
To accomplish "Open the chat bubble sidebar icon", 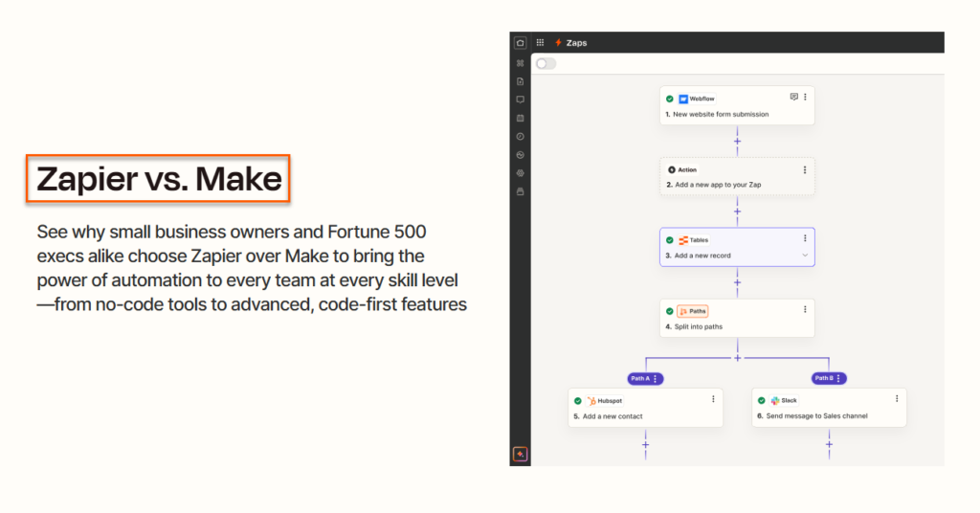I will (520, 100).
